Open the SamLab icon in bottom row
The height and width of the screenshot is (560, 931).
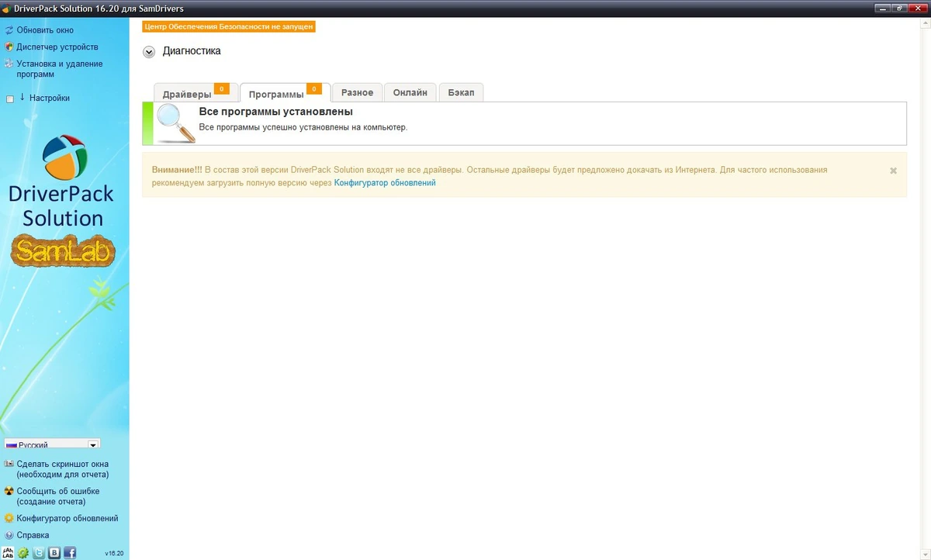[9, 553]
